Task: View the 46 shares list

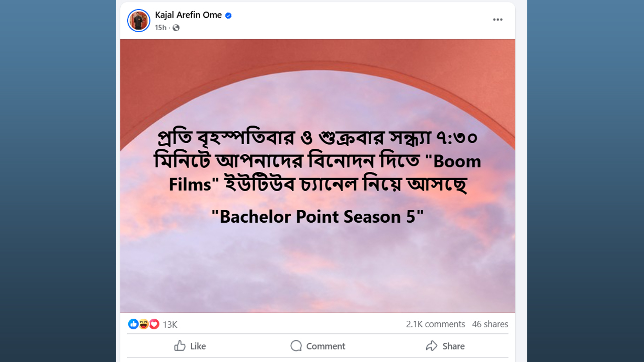Action: [490, 324]
